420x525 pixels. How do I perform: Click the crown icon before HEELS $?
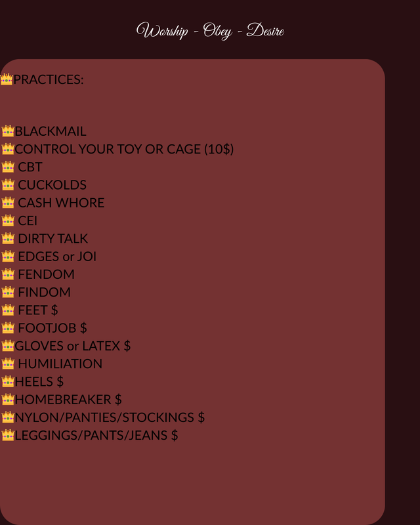point(8,381)
